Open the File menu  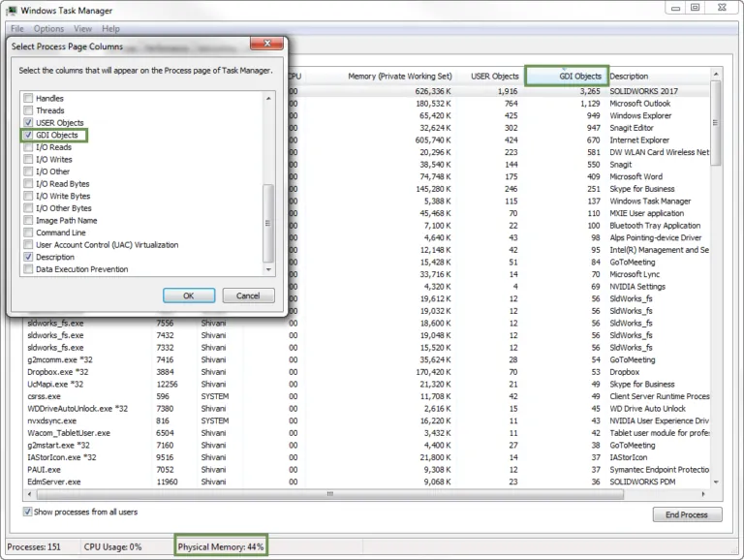(17, 29)
